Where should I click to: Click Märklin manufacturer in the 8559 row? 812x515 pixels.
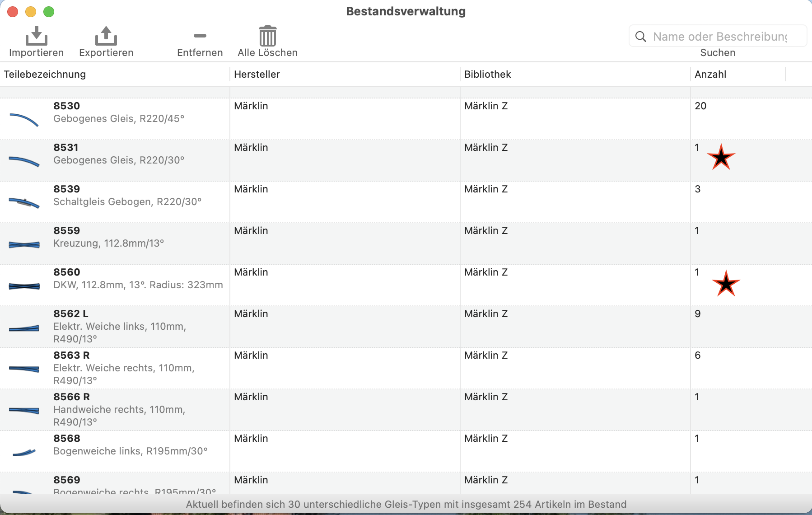click(x=251, y=231)
